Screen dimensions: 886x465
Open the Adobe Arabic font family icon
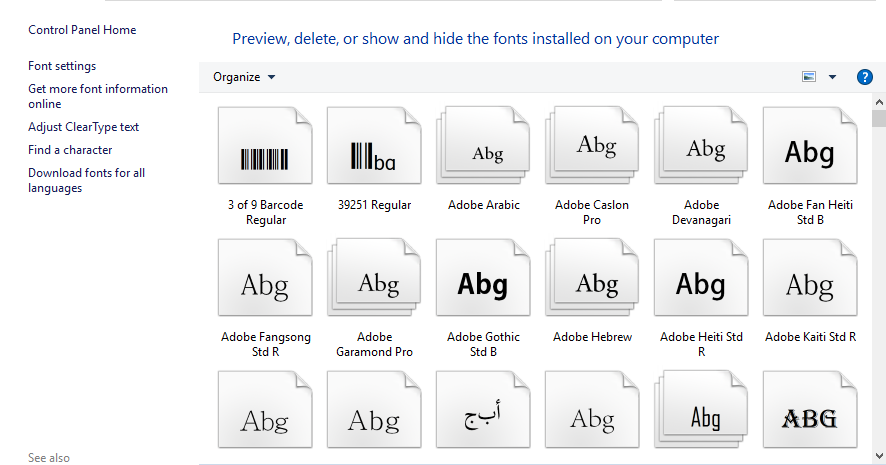[483, 145]
